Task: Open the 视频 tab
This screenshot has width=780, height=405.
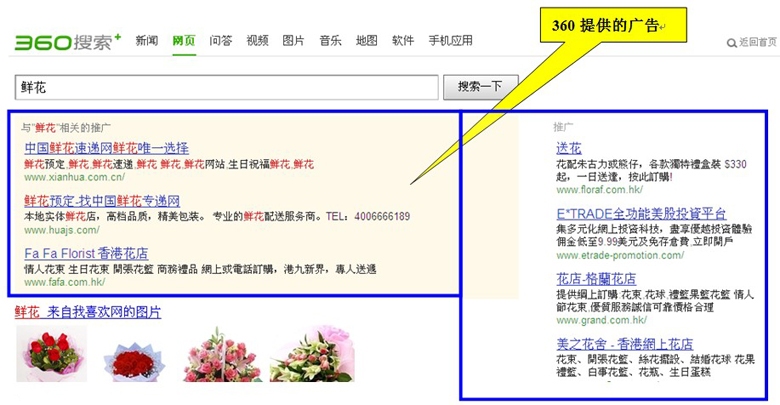Action: tap(257, 41)
